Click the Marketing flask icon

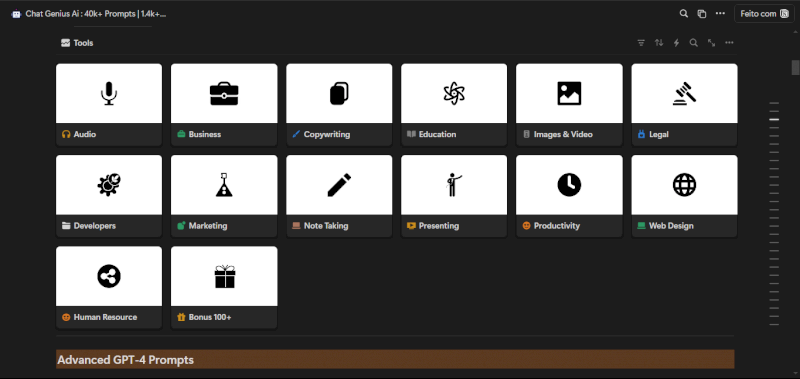point(224,185)
